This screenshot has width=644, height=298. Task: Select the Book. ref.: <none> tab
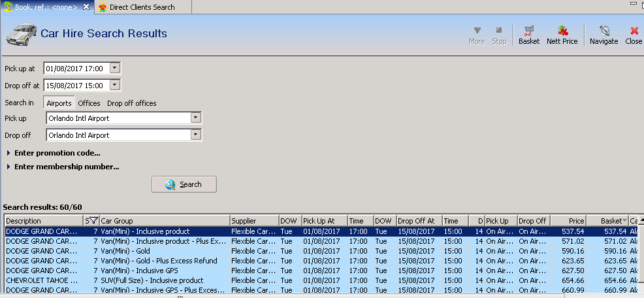tap(46, 7)
